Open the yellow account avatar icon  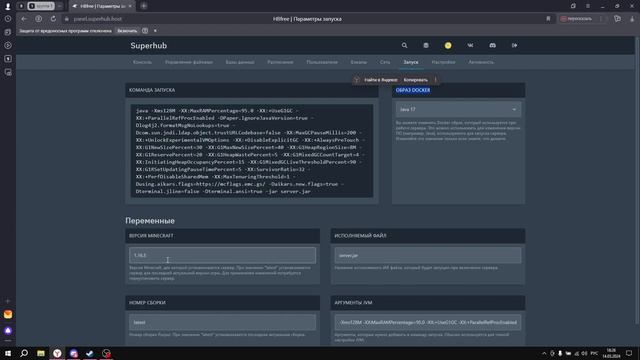[x=448, y=45]
